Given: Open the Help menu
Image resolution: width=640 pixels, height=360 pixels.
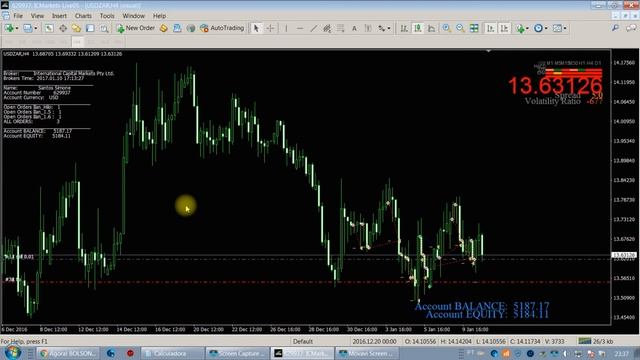Looking at the screenshot, I should pos(159,16).
